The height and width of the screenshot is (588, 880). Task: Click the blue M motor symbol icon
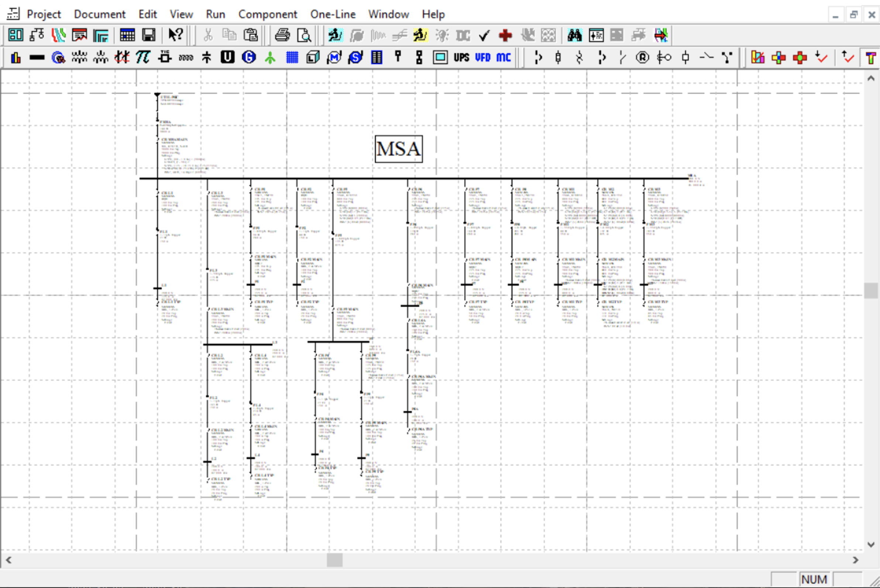[x=334, y=58]
